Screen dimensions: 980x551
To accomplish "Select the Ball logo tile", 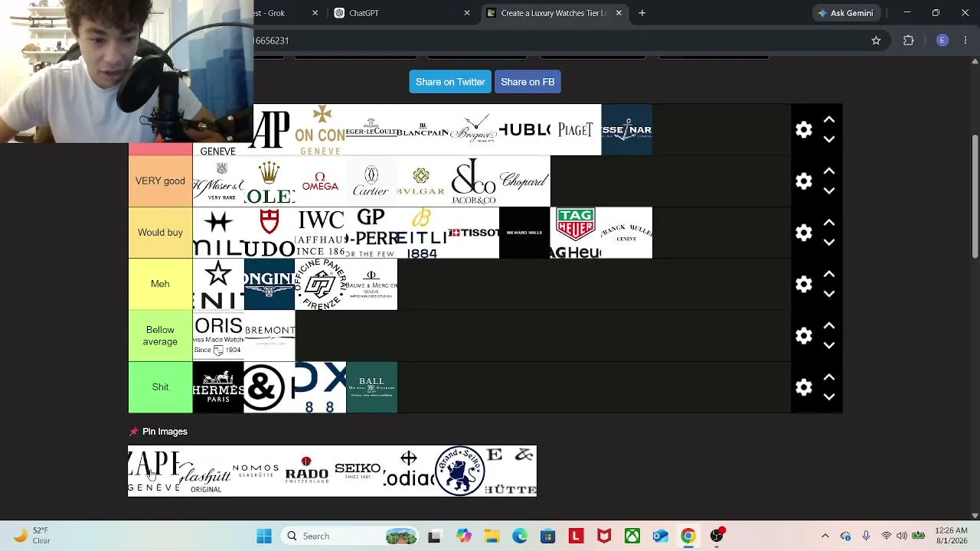I will [371, 387].
